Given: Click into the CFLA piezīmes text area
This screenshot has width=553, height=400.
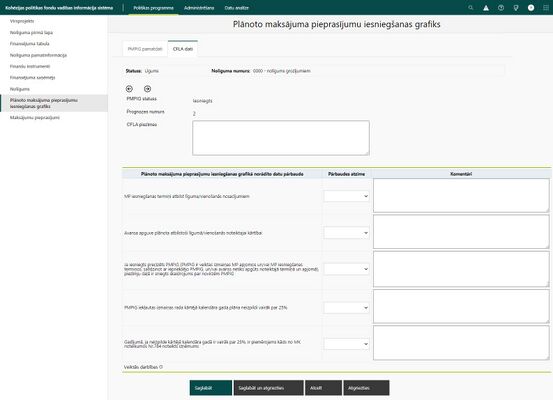Looking at the screenshot, I should tap(281, 138).
